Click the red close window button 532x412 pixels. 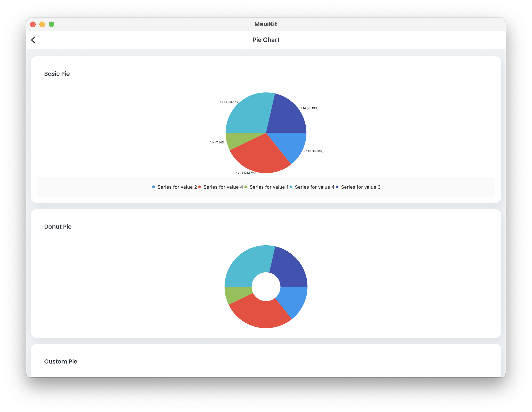33,24
